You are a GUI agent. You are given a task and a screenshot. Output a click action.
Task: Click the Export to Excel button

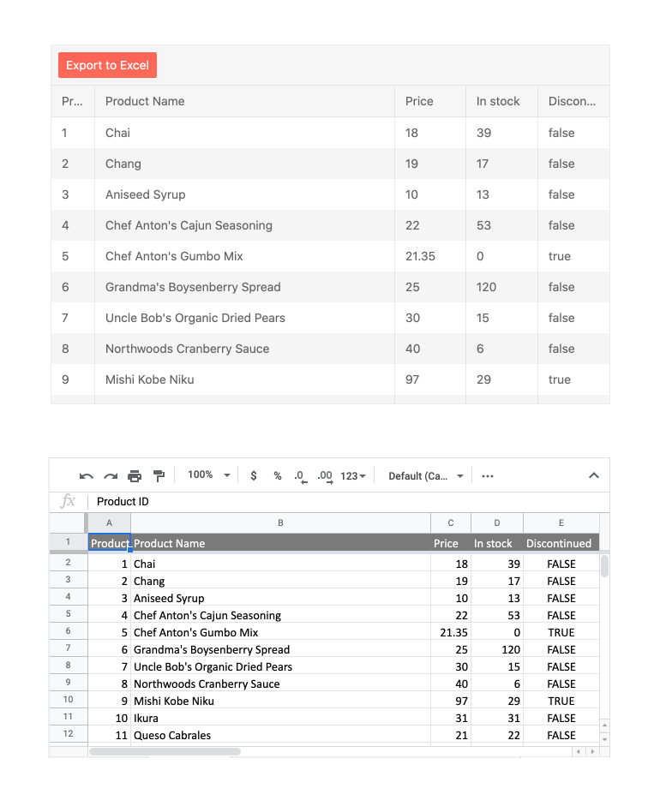[x=107, y=65]
